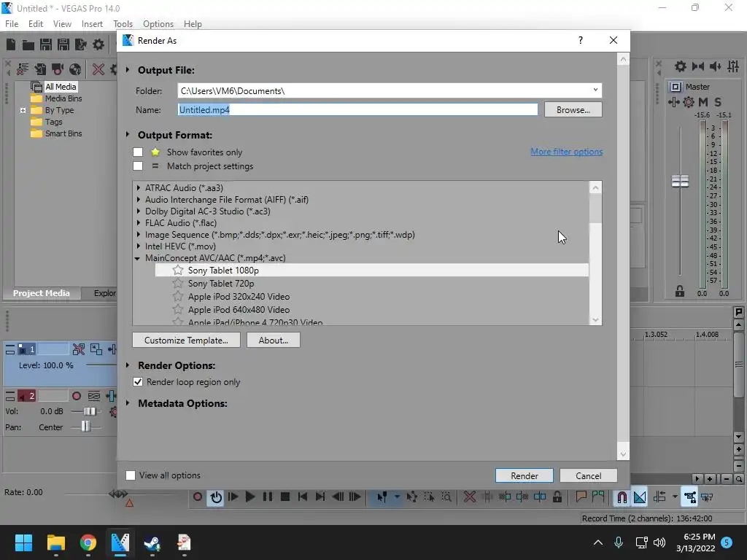Toggle Loop Playback button in transport bar

pos(216,497)
